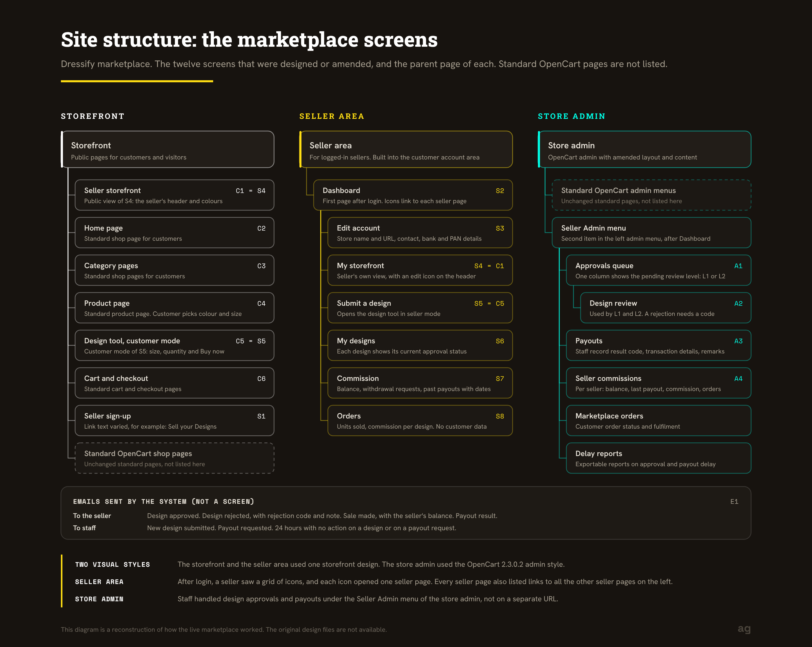Click the 'ag' logo mark
812x647 pixels.
point(744,629)
